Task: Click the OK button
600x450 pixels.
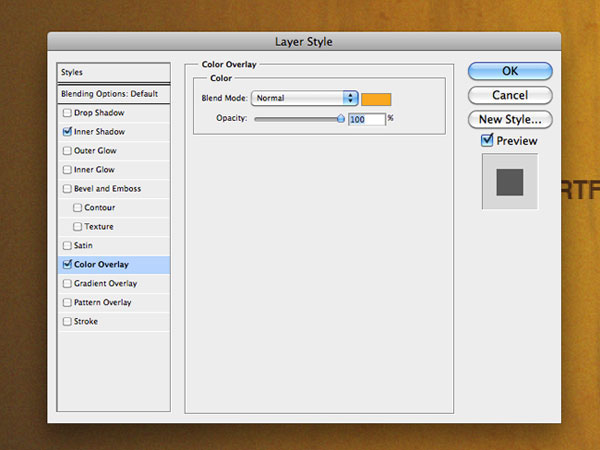Action: point(510,71)
